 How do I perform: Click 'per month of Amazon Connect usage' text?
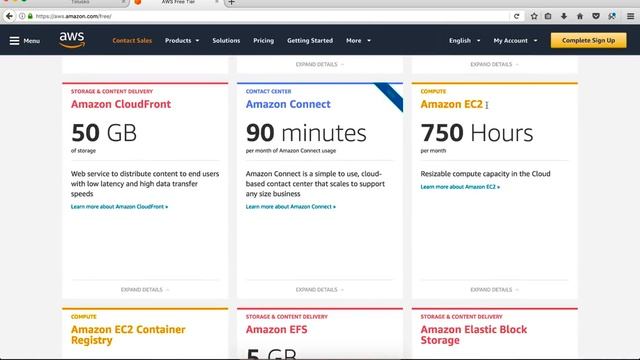coord(291,151)
